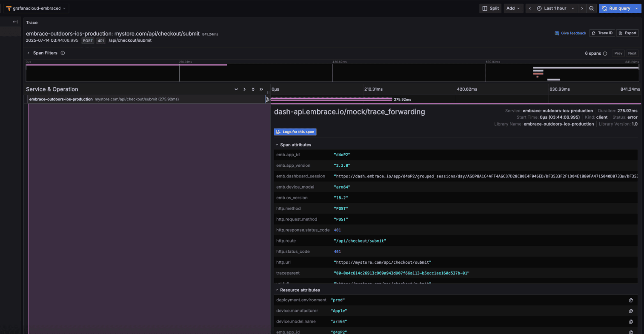Copy the Trace ID

[602, 33]
